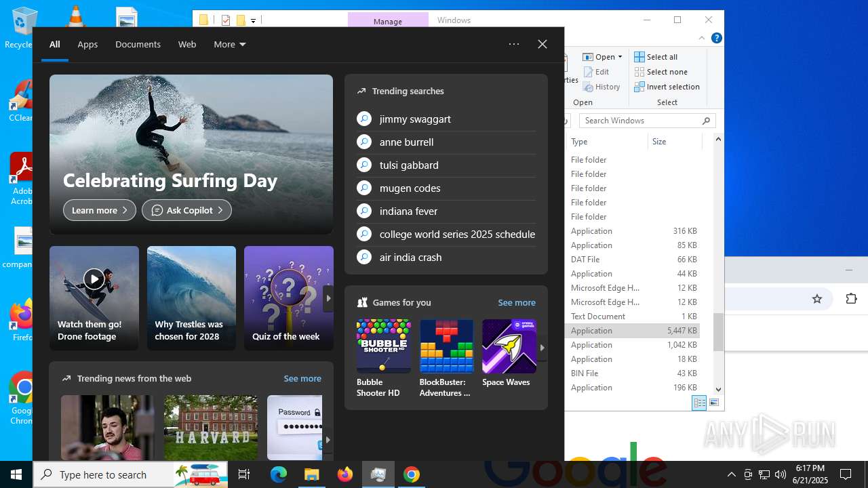Launch Microsoft Edge from the taskbar
The width and height of the screenshot is (868, 488).
pos(279,474)
